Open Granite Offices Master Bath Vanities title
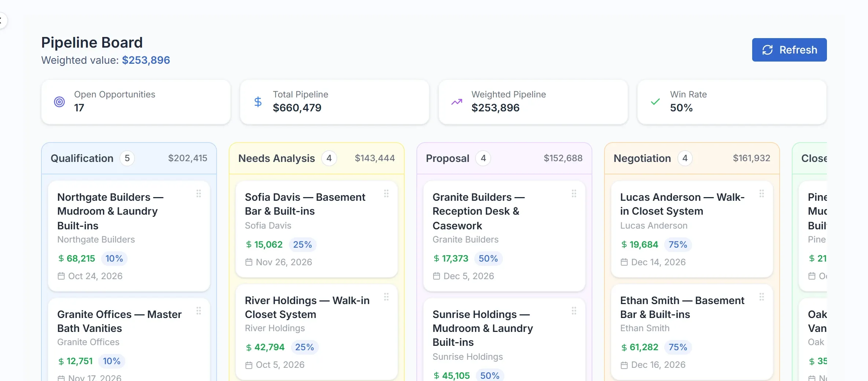The height and width of the screenshot is (381, 868). [119, 321]
